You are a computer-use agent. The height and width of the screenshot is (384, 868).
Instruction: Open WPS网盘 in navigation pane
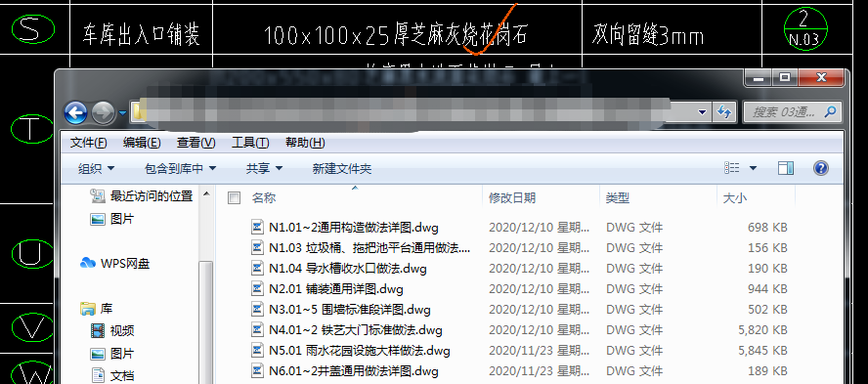tap(115, 264)
